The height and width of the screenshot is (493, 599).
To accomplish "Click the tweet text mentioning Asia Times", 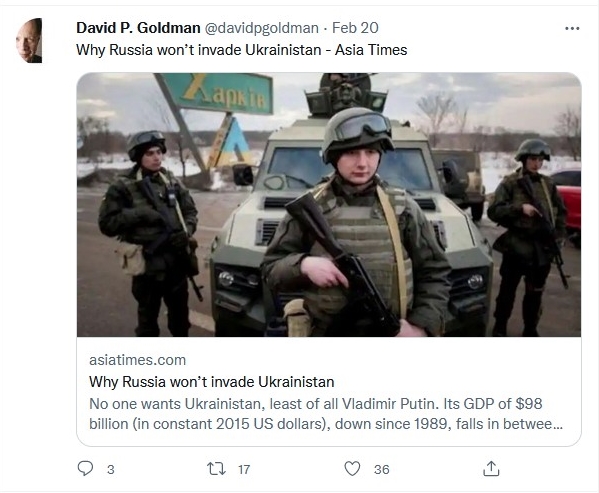I will pyautogui.click(x=241, y=50).
